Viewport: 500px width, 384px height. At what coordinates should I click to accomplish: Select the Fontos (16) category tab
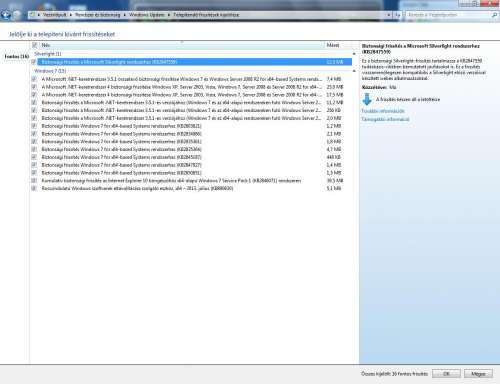pyautogui.click(x=17, y=57)
